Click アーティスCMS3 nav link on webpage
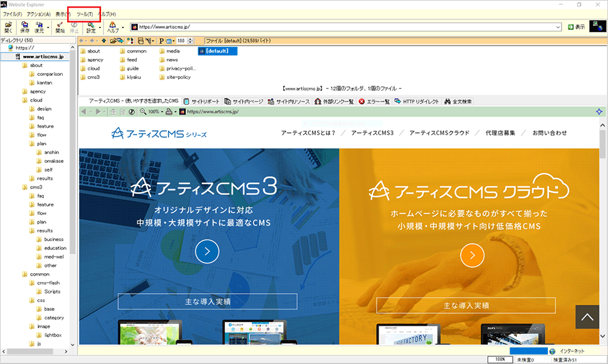The image size is (608, 364). (372, 133)
